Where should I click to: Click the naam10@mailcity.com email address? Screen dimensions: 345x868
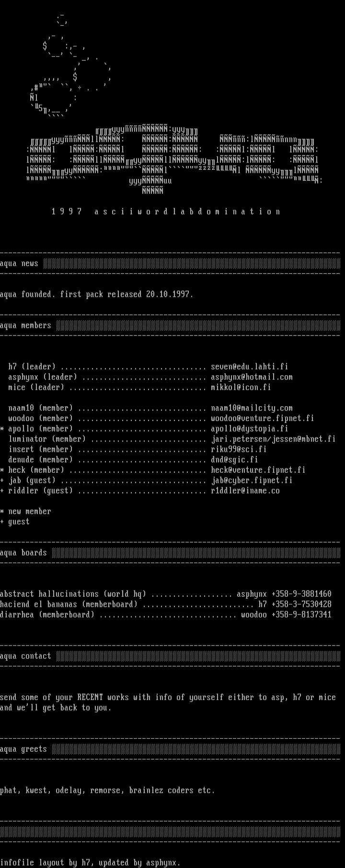point(252,408)
